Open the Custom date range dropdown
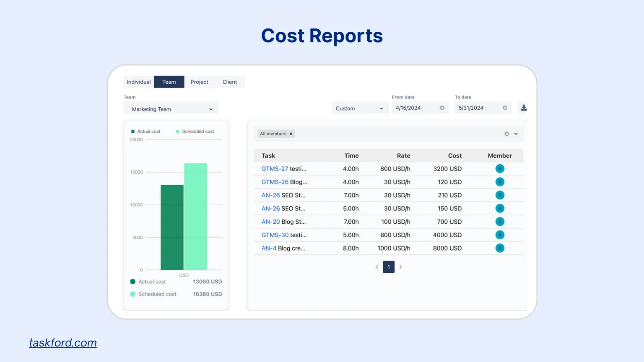This screenshot has height=362, width=644. (360, 108)
